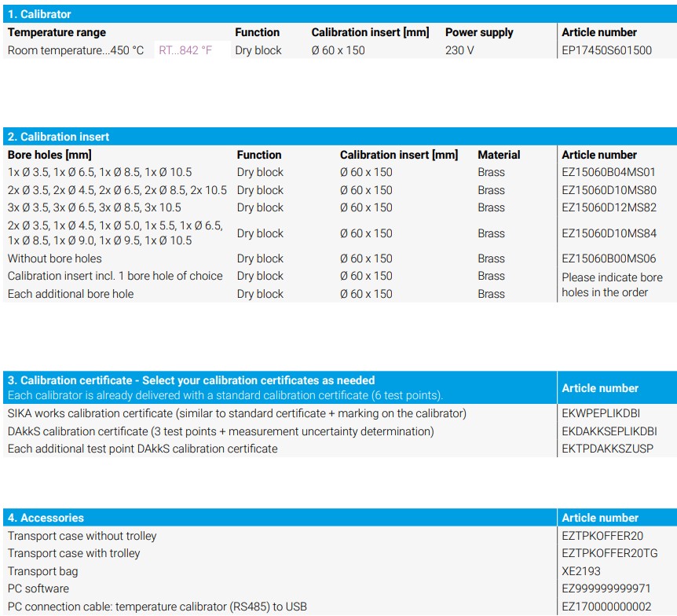Click the '1. Calibrator' section header
This screenshot has height=616, width=677.
(39, 14)
